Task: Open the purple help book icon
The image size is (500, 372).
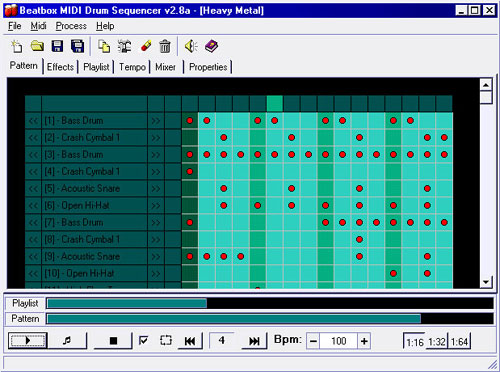Action: pyautogui.click(x=211, y=46)
